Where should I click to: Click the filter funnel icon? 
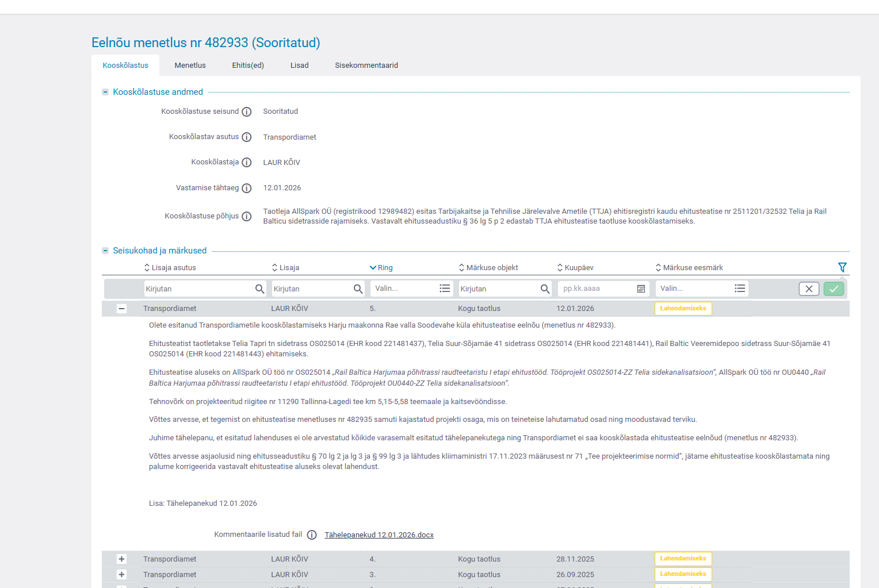point(842,267)
